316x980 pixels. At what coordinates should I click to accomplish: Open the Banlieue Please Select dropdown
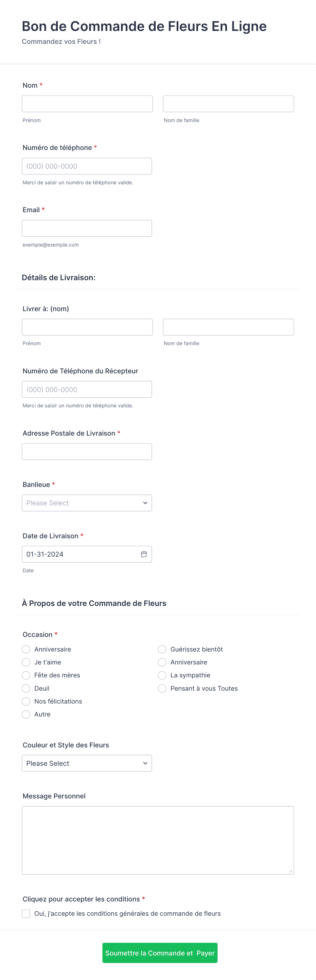click(x=87, y=503)
